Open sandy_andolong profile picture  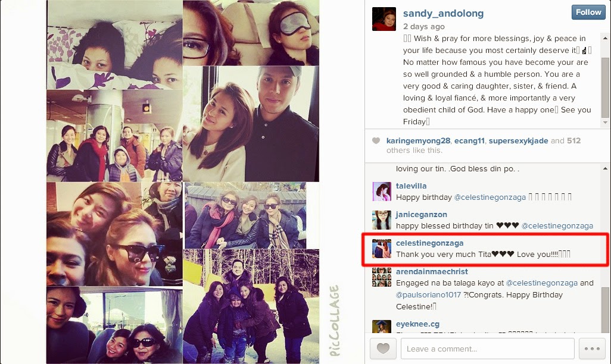click(384, 18)
